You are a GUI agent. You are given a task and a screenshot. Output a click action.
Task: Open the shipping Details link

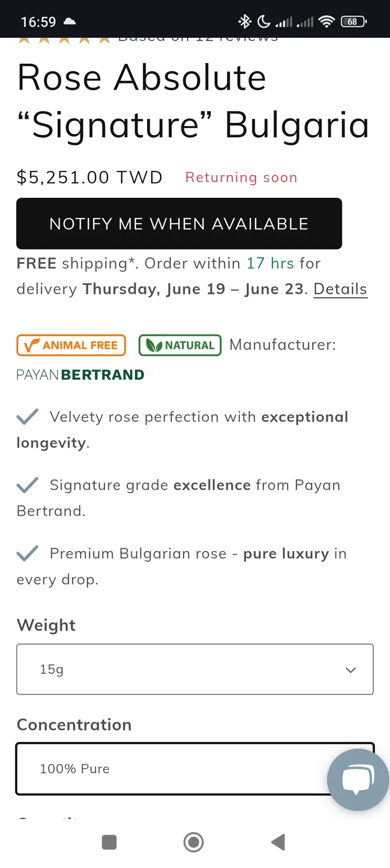340,289
